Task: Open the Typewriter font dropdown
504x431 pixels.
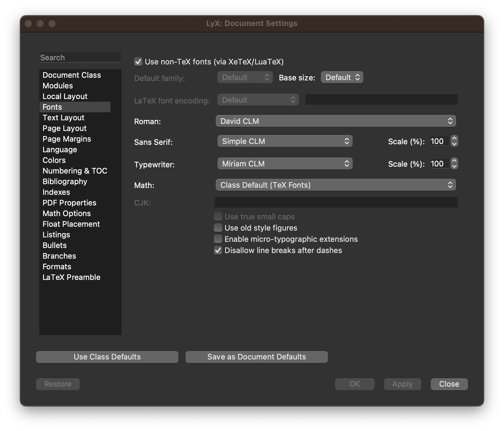Action: point(285,164)
